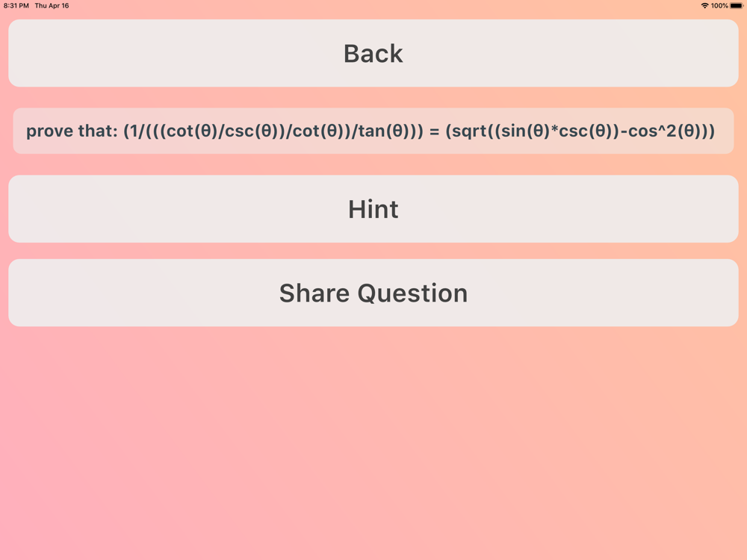Click the equals sign in the identity
Screen dimensions: 747x560
tap(434, 131)
